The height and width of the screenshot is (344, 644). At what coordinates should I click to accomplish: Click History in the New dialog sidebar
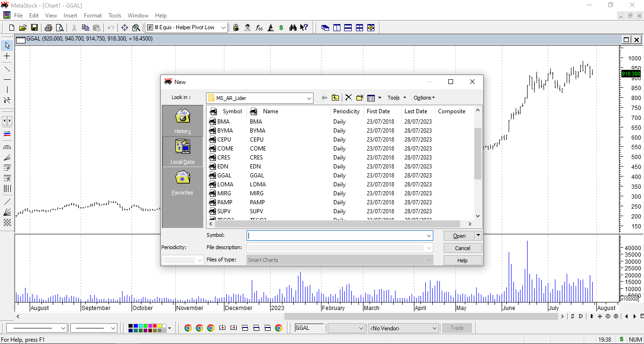(x=182, y=121)
